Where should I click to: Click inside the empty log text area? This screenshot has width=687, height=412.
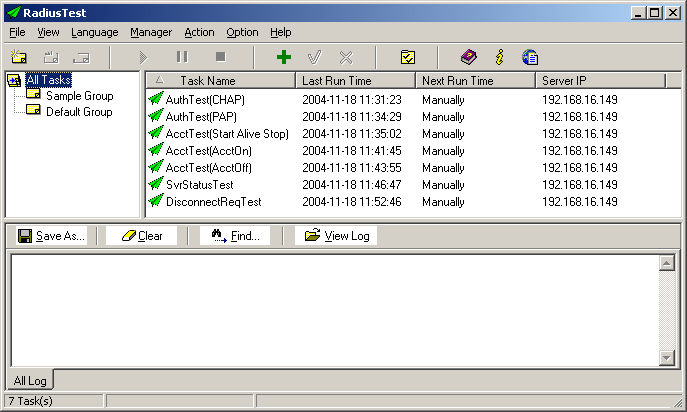335,310
